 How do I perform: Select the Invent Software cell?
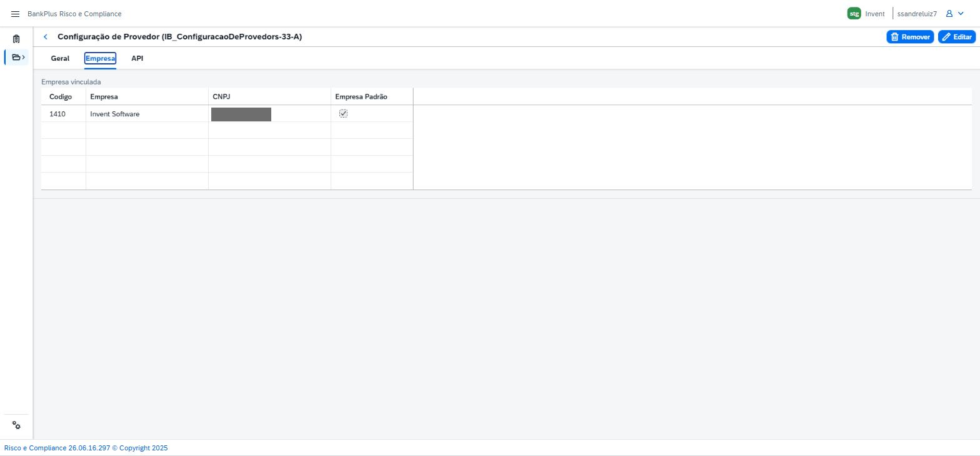pos(147,114)
